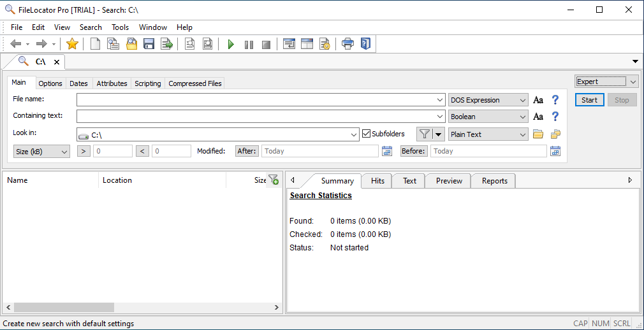Open the DOS Expression dropdown
644x330 pixels.
tap(488, 100)
